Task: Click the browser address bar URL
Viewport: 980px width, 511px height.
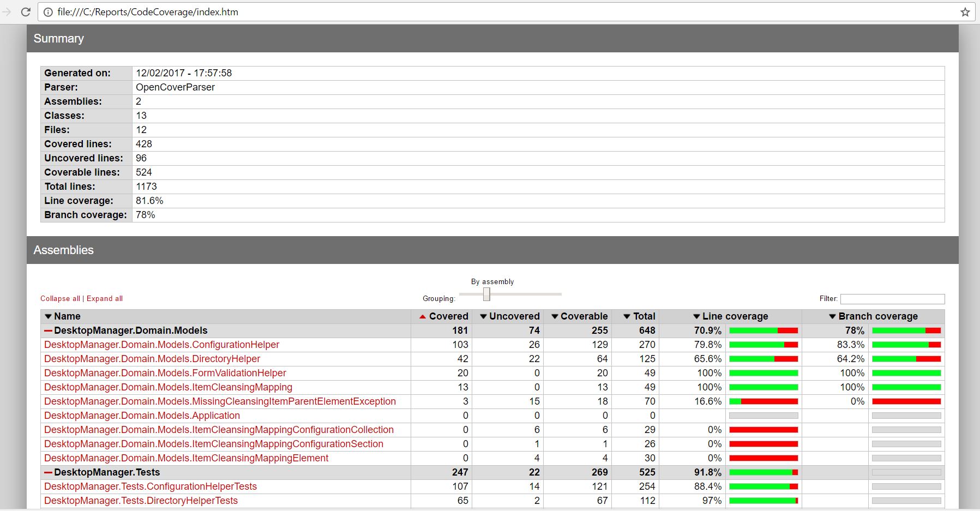Action: pyautogui.click(x=148, y=12)
